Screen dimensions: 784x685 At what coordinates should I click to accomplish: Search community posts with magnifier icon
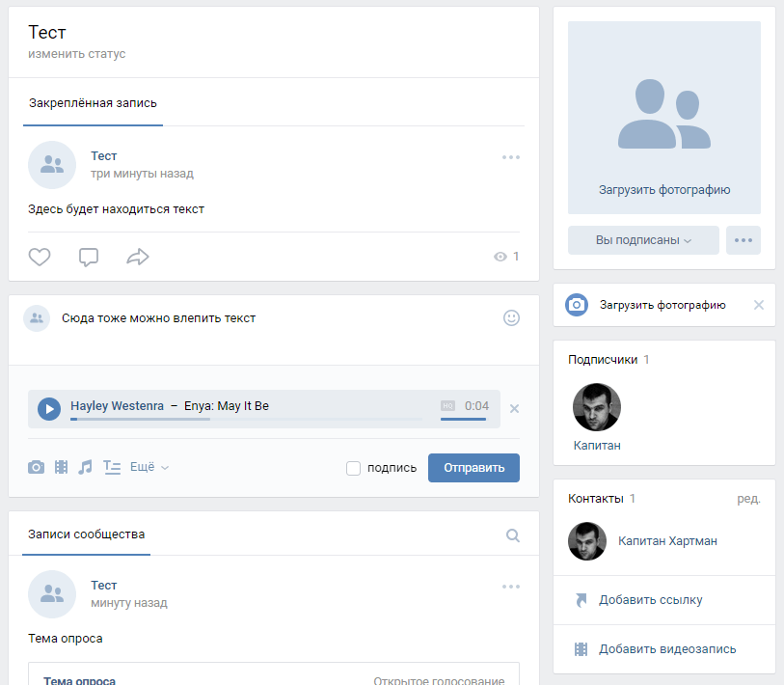pos(513,535)
